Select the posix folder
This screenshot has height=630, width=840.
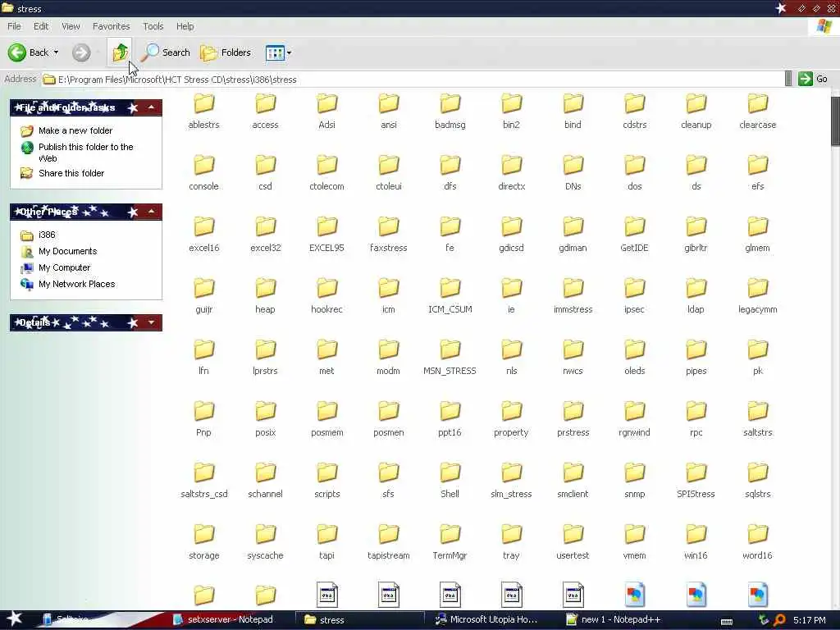(265, 420)
